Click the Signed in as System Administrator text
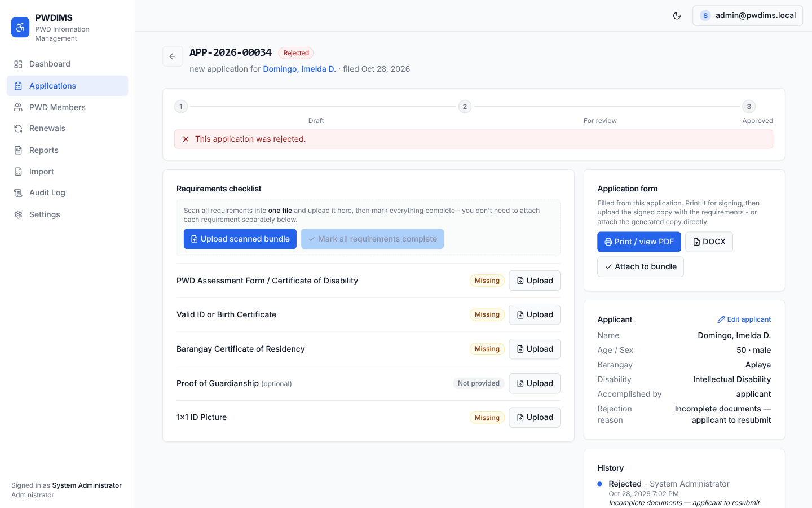 coord(67,485)
